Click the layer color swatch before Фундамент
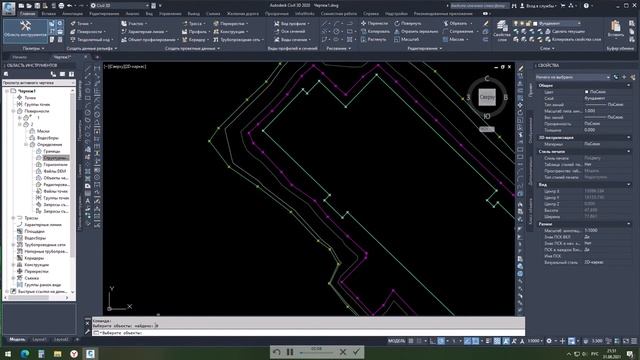 (x=535, y=24)
